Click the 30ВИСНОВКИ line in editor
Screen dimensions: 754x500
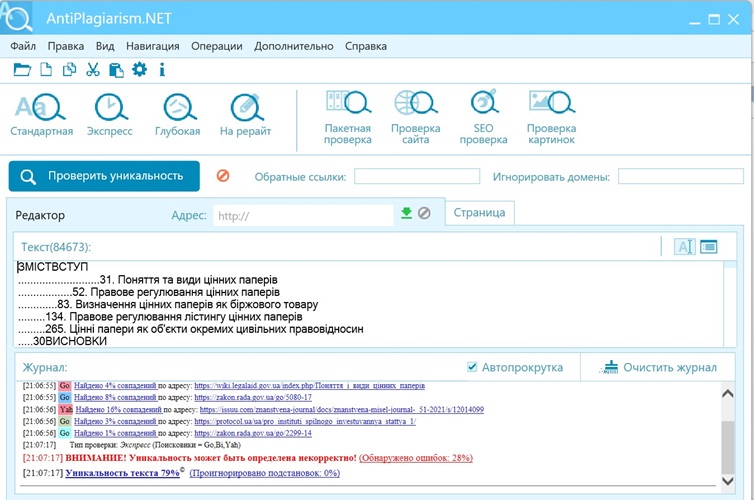(63, 341)
